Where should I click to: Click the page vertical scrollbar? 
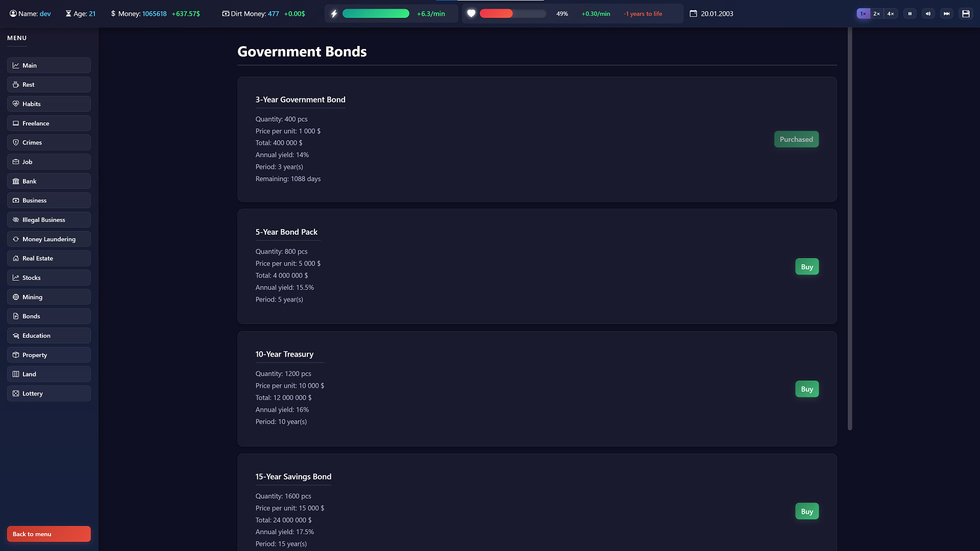[x=850, y=230]
